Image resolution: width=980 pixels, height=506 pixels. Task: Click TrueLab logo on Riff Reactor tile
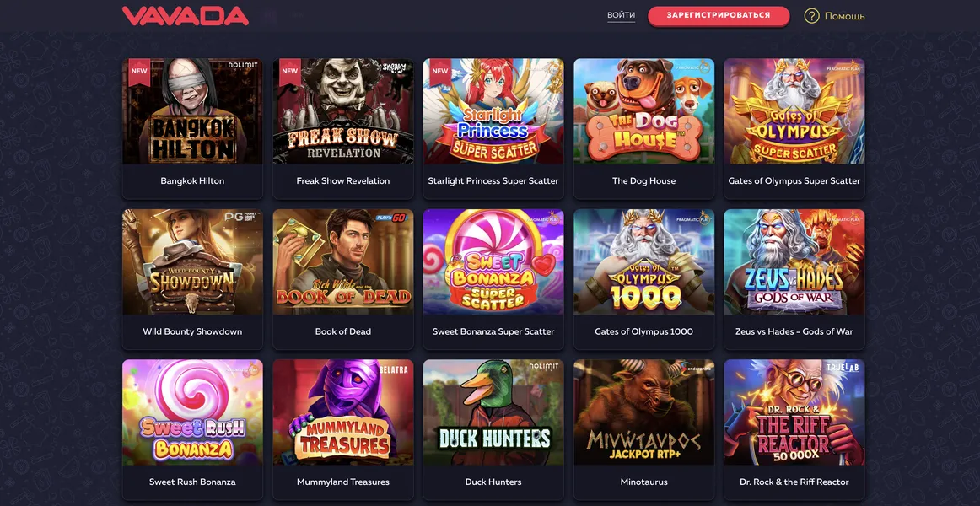tap(843, 368)
